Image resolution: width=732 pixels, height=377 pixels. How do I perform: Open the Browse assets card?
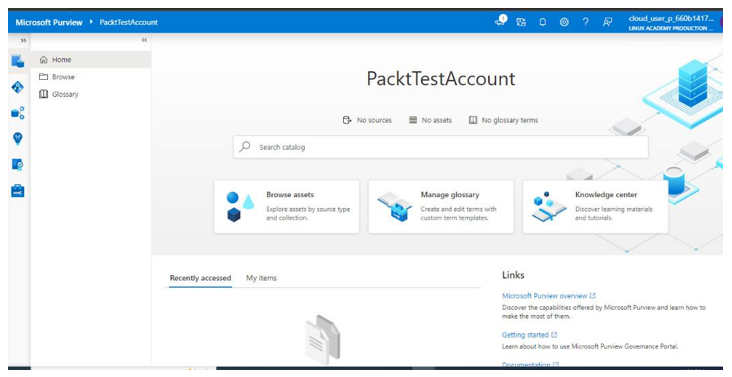click(287, 207)
